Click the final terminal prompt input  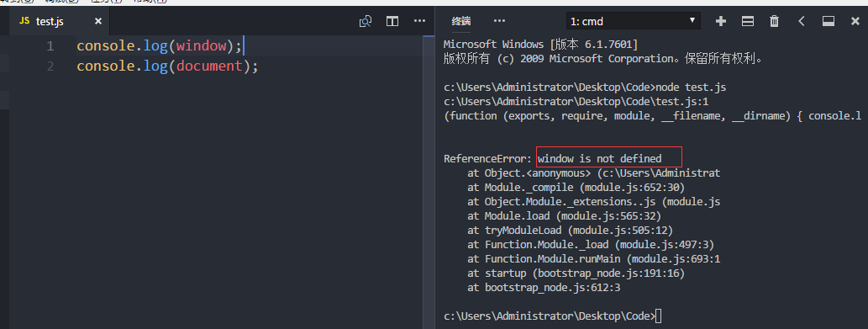(x=658, y=316)
